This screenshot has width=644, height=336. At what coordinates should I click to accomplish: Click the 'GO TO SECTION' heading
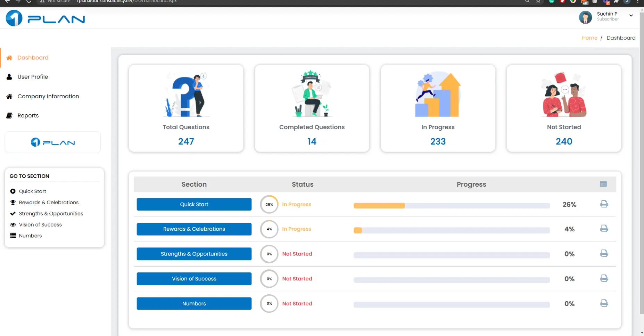click(x=30, y=176)
